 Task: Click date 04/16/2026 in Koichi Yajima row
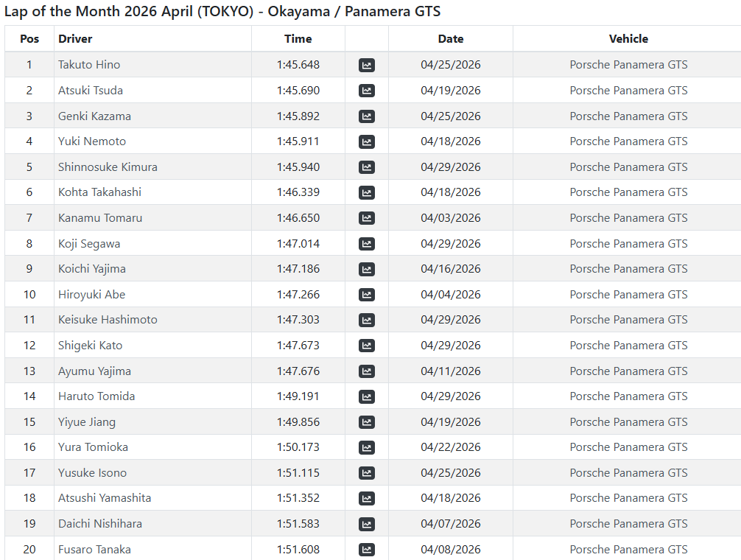[x=451, y=269]
